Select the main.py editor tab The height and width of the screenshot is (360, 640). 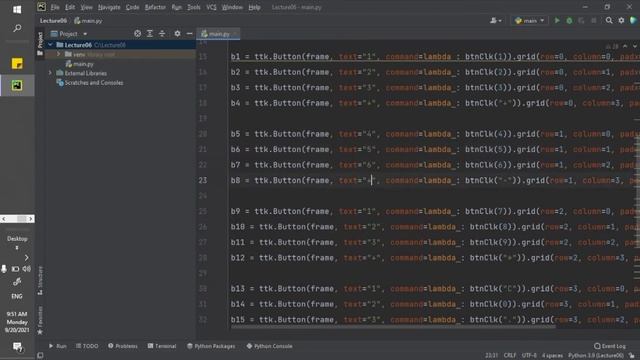(x=218, y=34)
